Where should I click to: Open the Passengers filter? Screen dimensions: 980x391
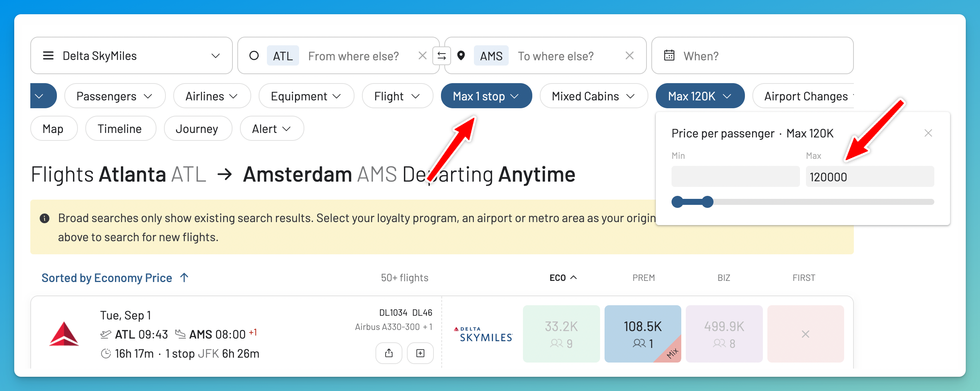click(115, 96)
